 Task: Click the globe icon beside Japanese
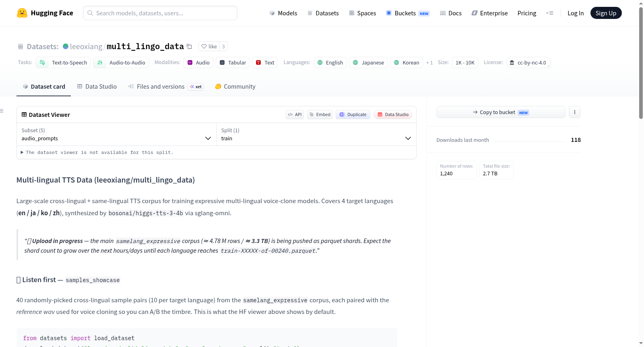[355, 62]
